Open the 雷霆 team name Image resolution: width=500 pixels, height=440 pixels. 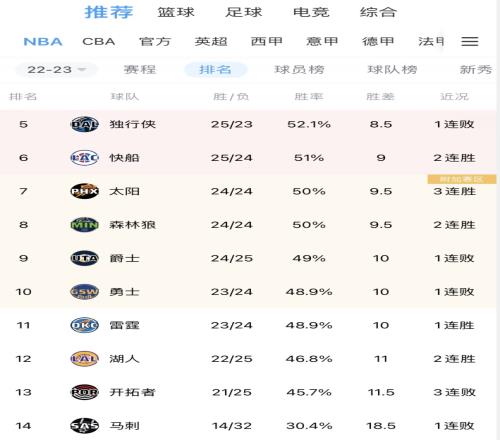click(125, 325)
